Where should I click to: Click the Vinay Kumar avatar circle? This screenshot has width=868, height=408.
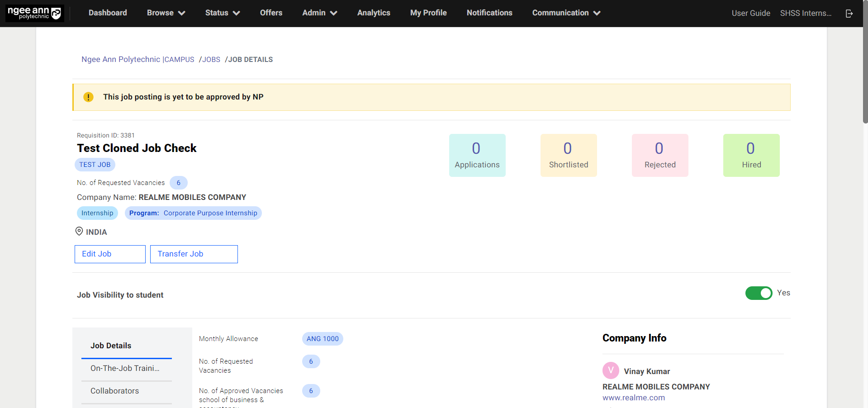(611, 370)
